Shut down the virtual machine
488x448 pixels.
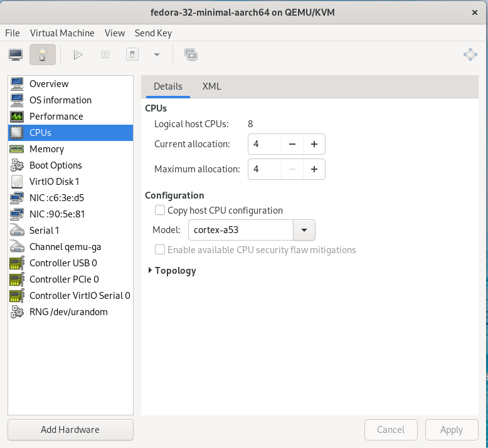(x=132, y=55)
